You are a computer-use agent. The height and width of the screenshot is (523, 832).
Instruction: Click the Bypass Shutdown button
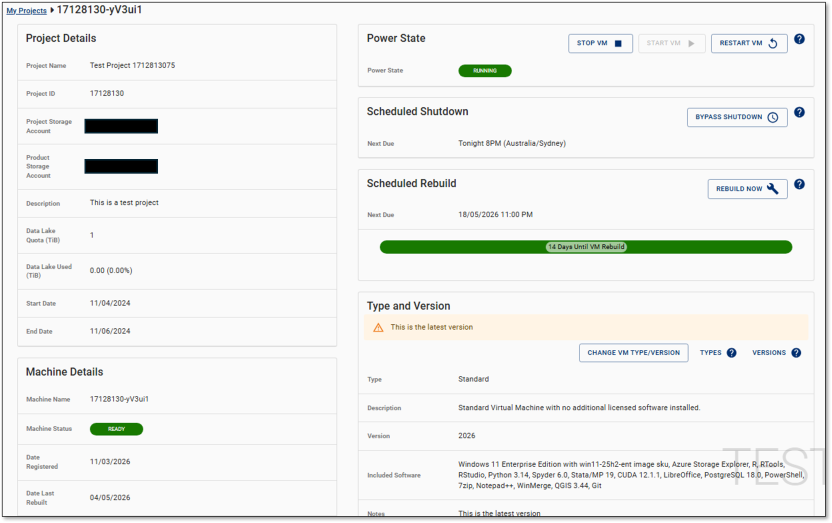[x=737, y=117]
